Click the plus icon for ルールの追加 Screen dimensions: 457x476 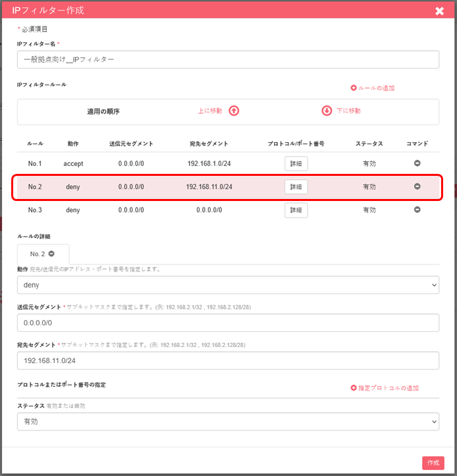click(x=353, y=88)
